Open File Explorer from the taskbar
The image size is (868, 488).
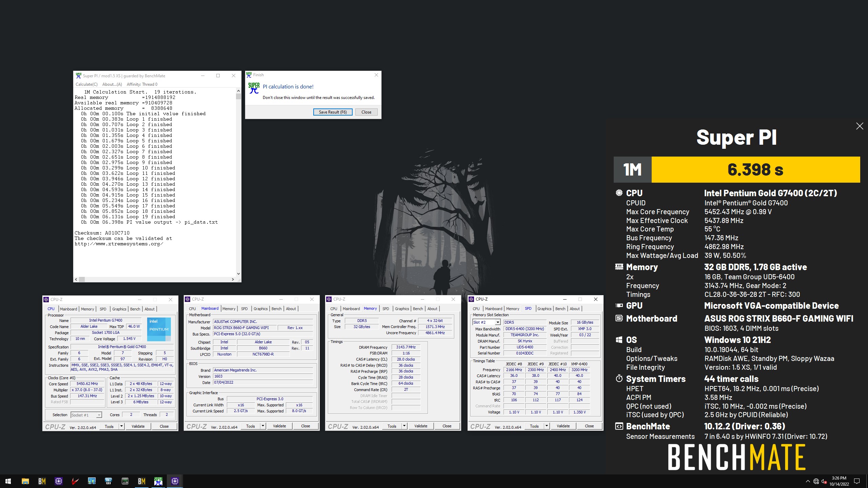(x=25, y=481)
